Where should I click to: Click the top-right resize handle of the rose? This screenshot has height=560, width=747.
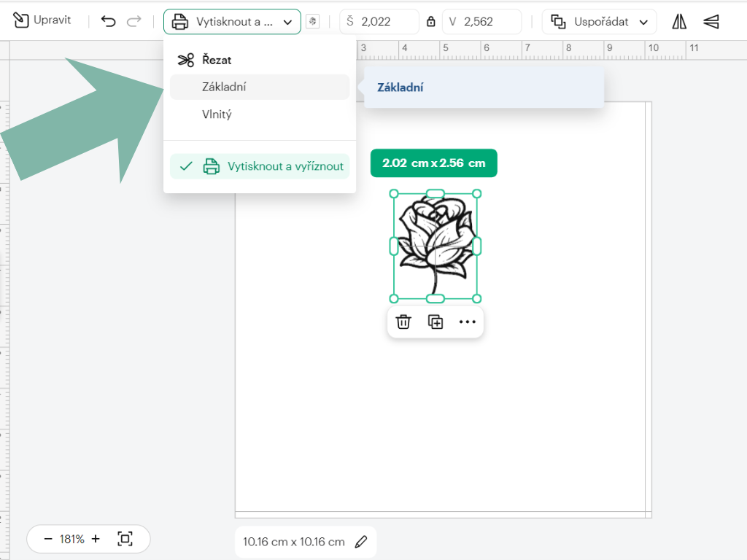(x=477, y=194)
